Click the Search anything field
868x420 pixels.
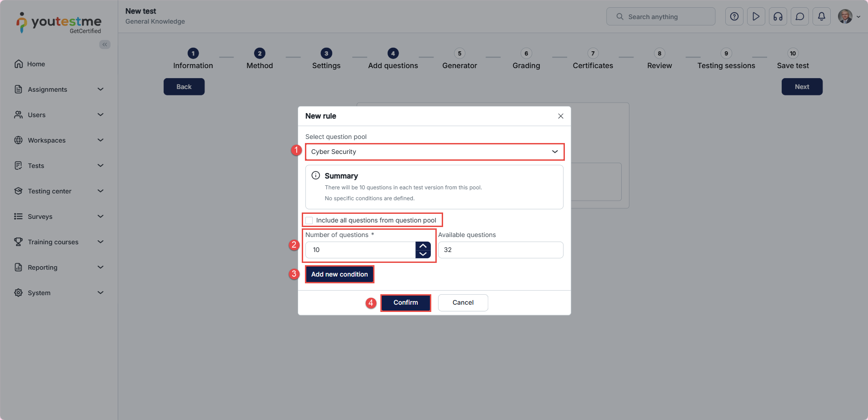coord(660,17)
